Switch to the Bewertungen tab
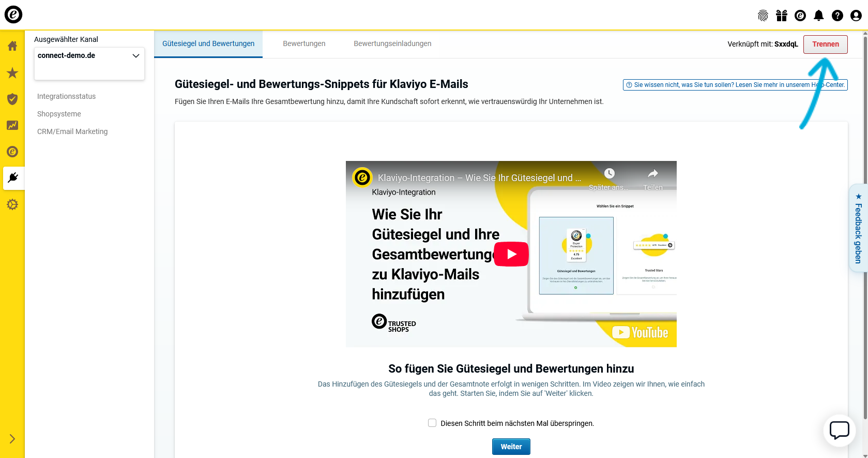 point(304,43)
